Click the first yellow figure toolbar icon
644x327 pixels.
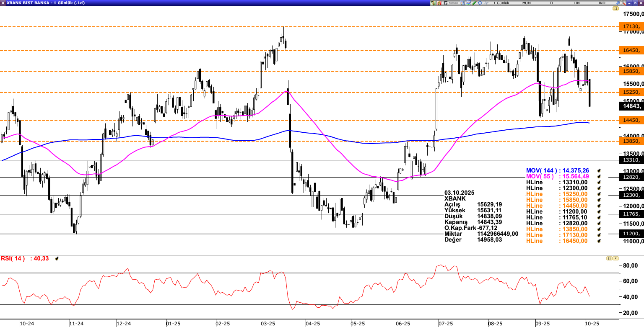(433, 3)
